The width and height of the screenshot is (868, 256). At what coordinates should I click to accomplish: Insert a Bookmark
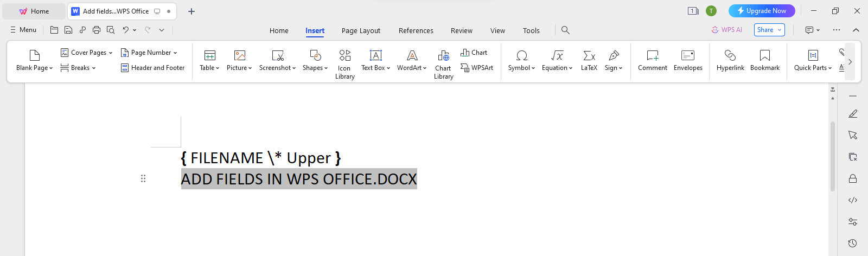coord(765,60)
